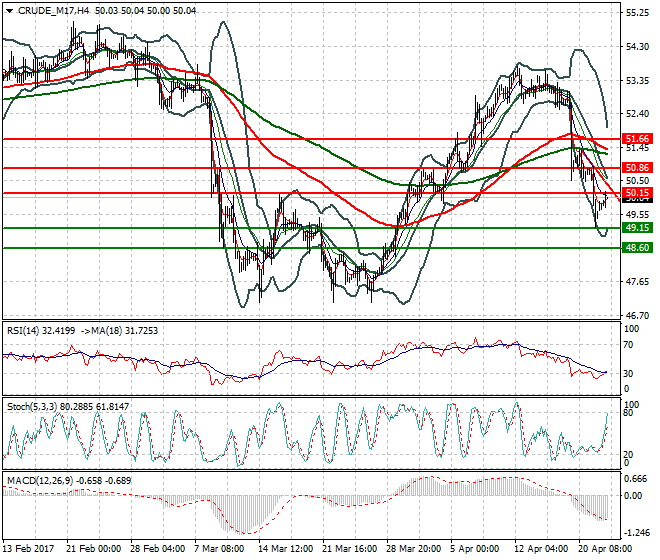Click the RSI(14) 32.4199 indicator label
Viewport: 660px width, 560px height.
point(41,331)
